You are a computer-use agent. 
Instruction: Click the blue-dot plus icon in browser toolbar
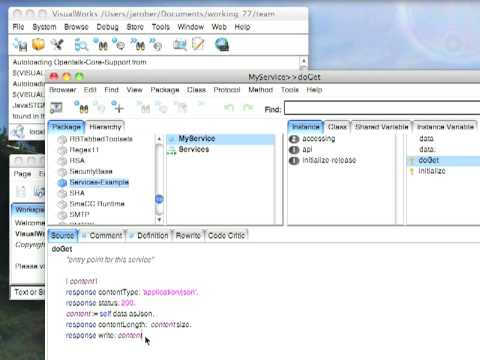point(118,107)
